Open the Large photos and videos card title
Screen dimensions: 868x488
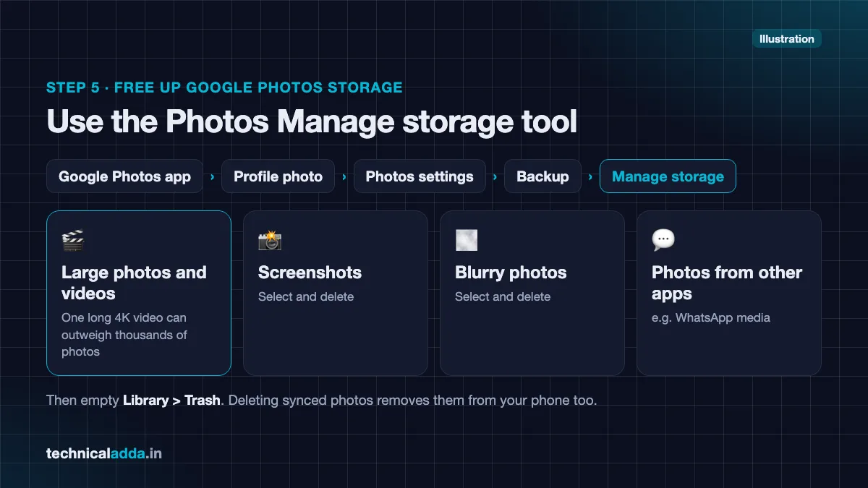(x=134, y=283)
